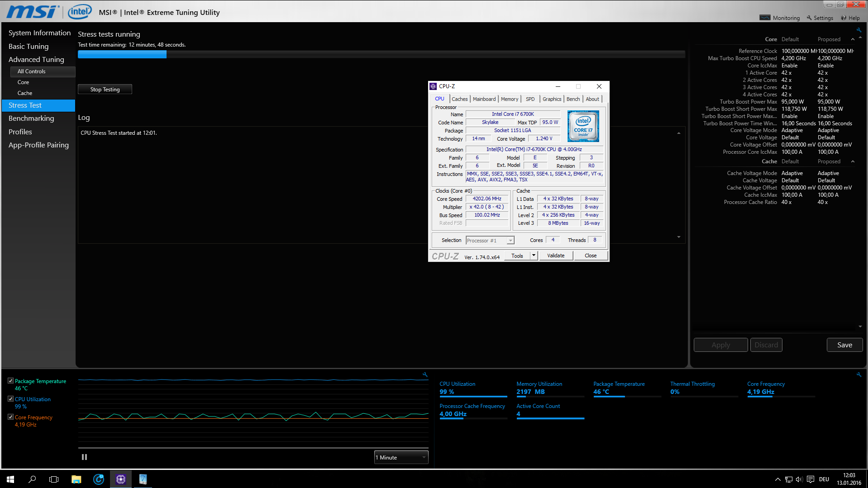Open Basic Tuning in the sidebar
This screenshot has height=488, width=868.
coord(29,46)
